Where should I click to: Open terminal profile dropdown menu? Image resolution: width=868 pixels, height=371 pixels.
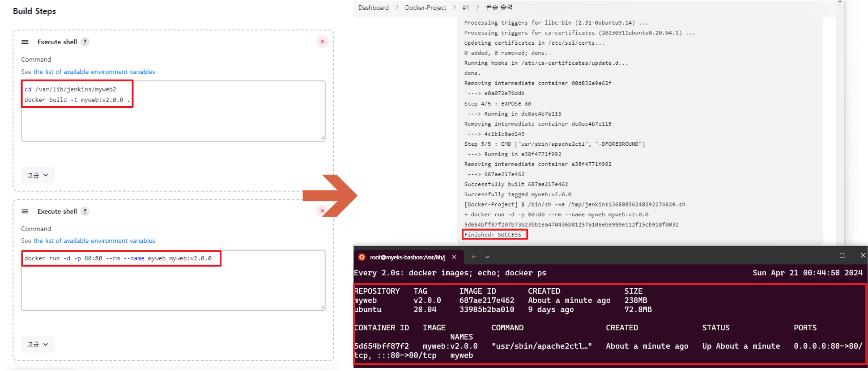[487, 257]
